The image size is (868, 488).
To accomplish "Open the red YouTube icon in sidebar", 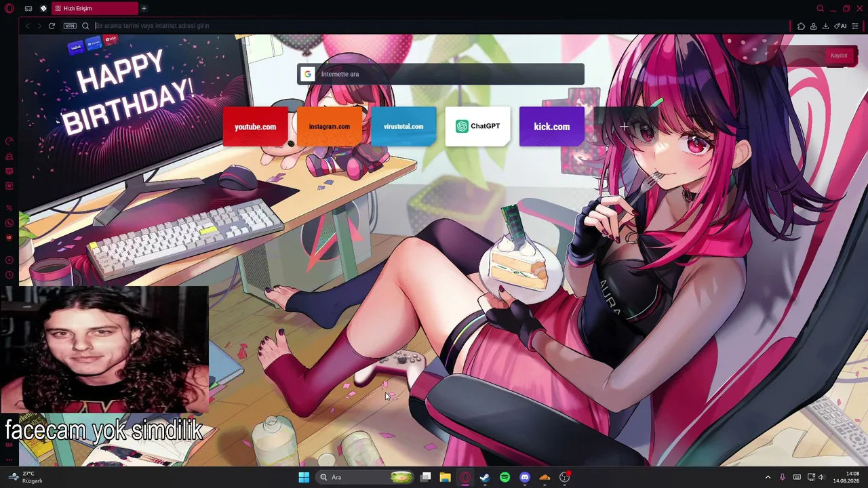I will [x=9, y=237].
